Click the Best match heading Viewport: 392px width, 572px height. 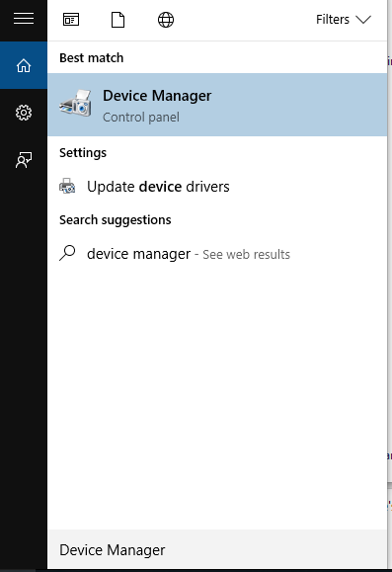coord(92,57)
